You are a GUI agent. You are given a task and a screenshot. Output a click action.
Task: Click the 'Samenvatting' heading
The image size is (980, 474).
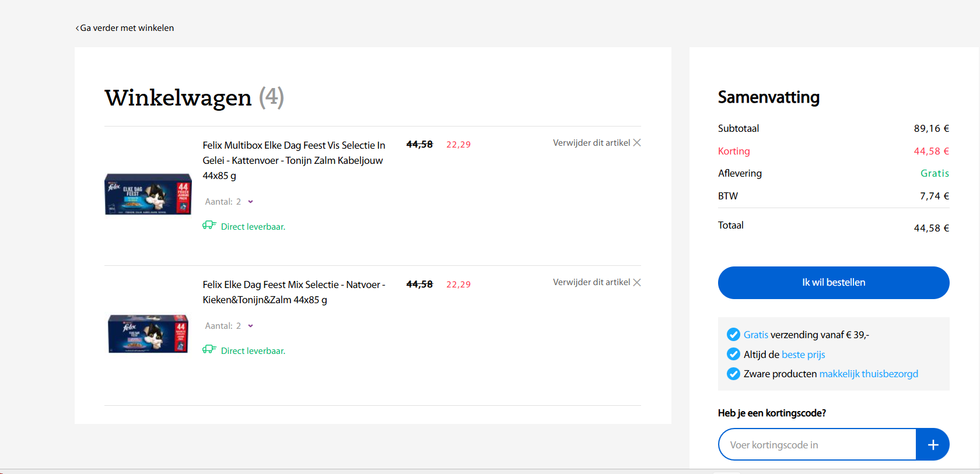(769, 97)
